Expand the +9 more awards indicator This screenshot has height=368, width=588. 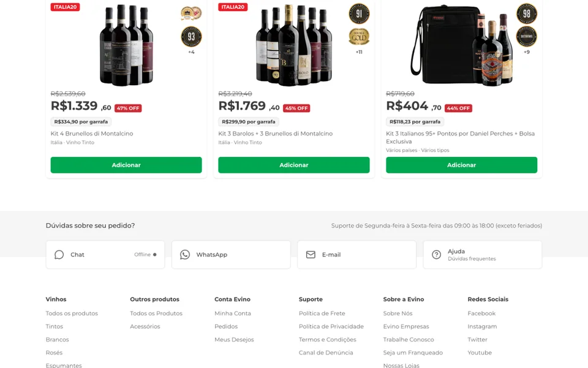[x=527, y=52]
